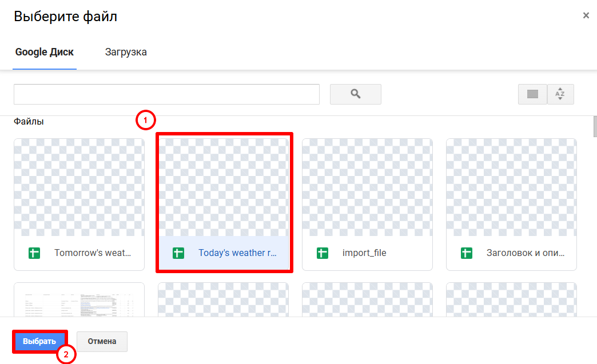Viewport: 597px width, 364px height.
Task: Switch to the Загрузка tab
Action: (x=126, y=52)
